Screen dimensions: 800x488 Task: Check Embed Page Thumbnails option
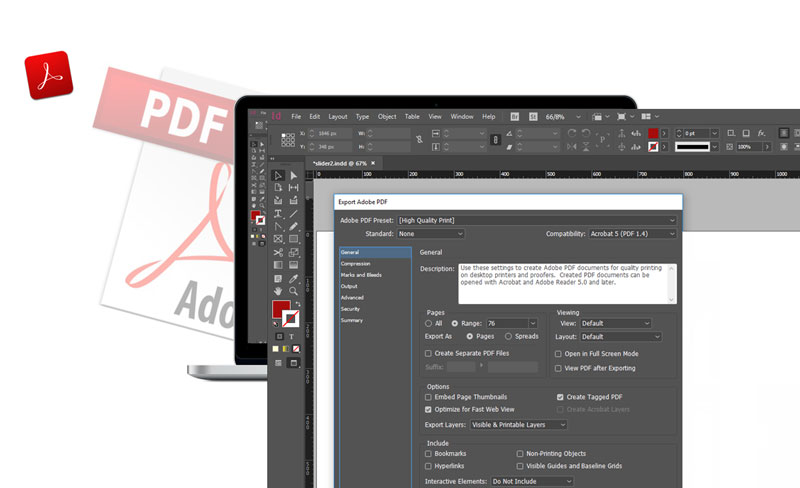[429, 397]
